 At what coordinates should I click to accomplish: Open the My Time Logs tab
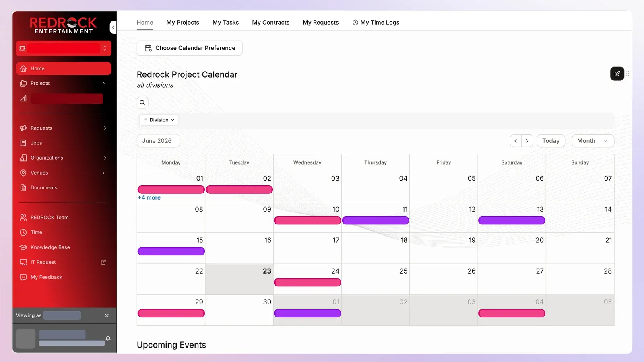pos(376,23)
